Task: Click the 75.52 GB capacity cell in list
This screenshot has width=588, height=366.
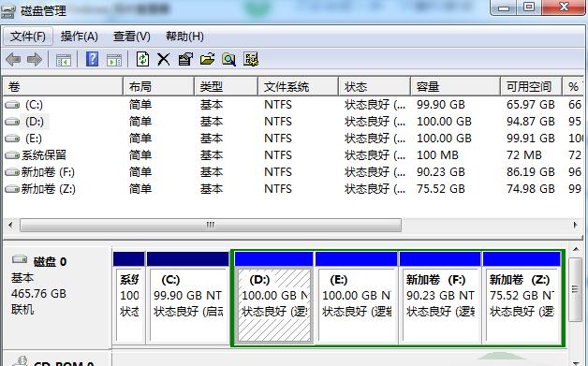Action: pyautogui.click(x=441, y=189)
